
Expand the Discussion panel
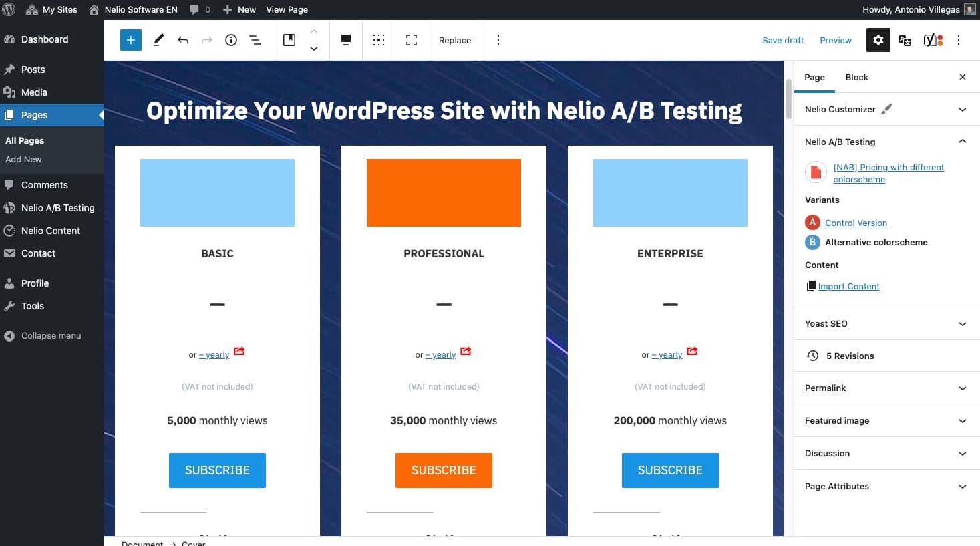(x=887, y=453)
